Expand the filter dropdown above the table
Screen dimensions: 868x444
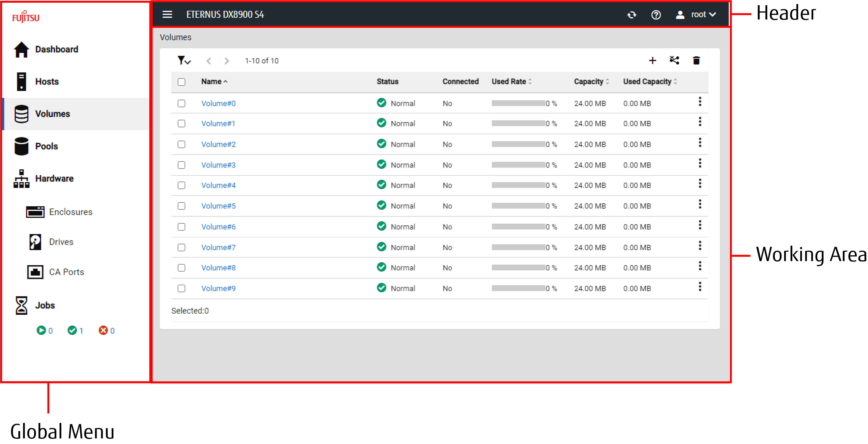184,61
